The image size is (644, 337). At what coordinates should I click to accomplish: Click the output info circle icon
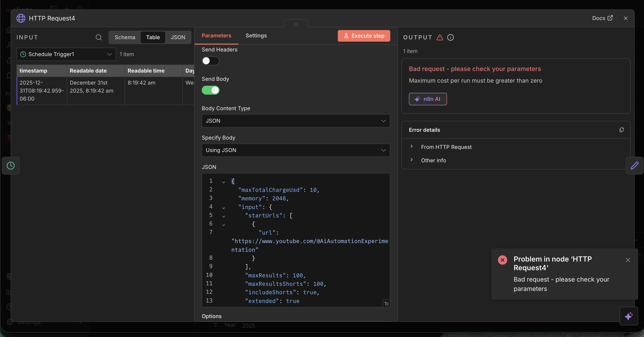tap(450, 38)
